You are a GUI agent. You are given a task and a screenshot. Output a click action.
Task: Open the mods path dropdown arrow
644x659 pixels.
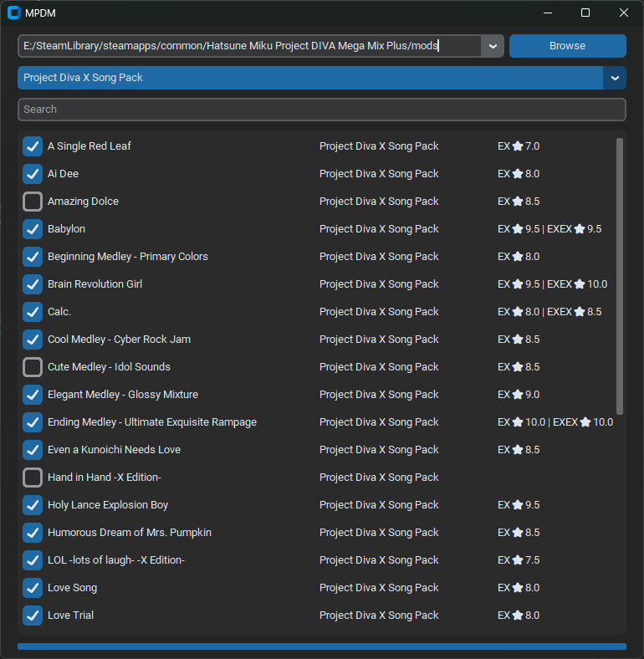[x=493, y=46]
